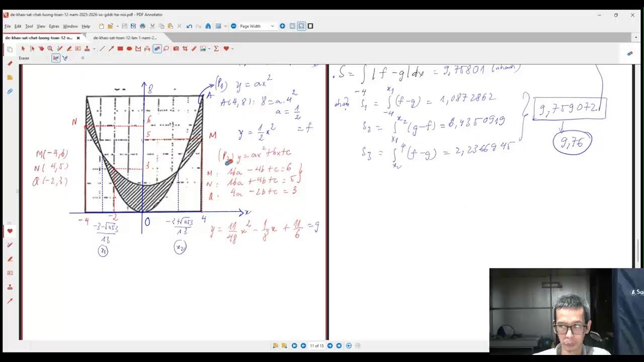Toggle the two-page layout view
644x362 pixels.
click(301, 26)
